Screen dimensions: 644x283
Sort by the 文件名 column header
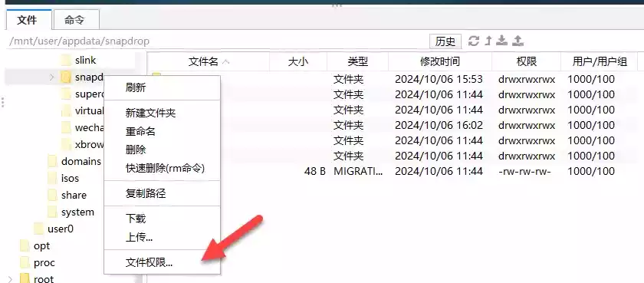click(209, 62)
